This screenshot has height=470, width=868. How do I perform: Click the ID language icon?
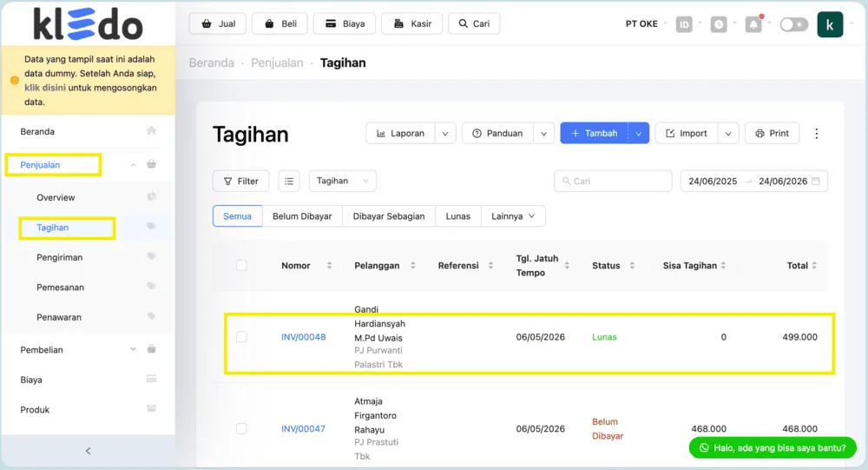tap(684, 24)
